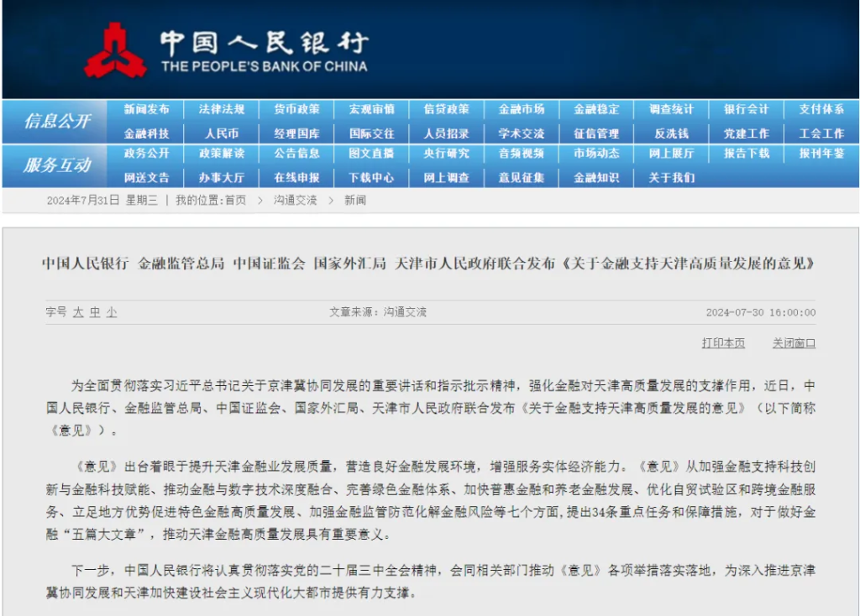Click the 信贷政策 nav link
The height and width of the screenshot is (616, 860).
[447, 109]
